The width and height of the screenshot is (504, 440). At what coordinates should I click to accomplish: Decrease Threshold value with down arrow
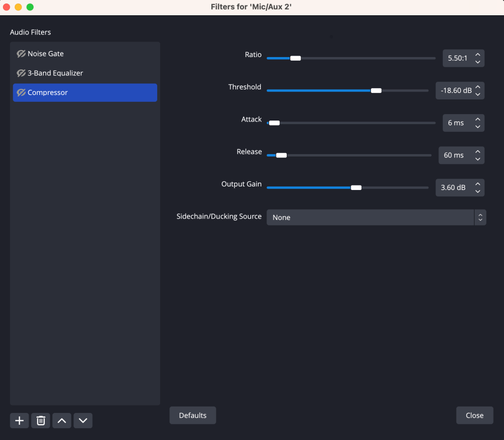[477, 94]
